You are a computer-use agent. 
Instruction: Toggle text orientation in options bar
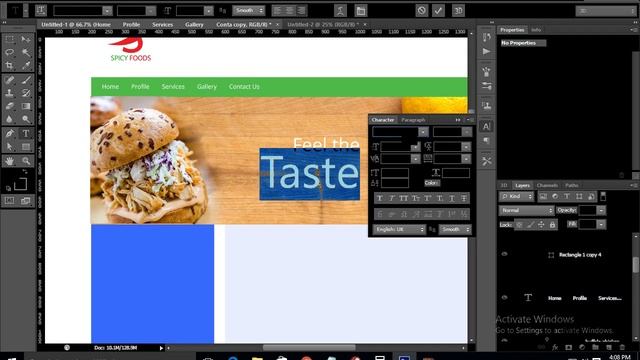point(41,11)
